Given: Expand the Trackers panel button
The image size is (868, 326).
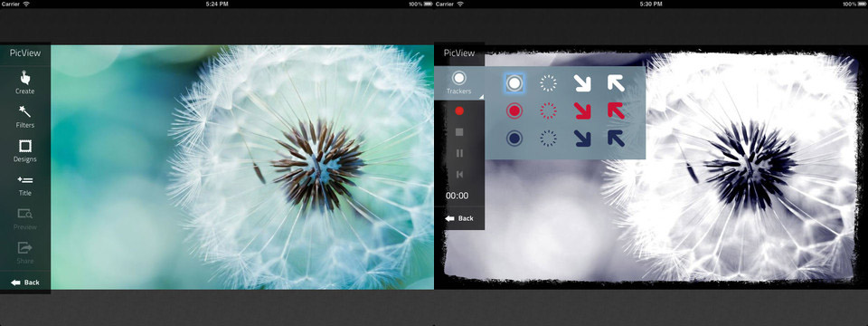Looking at the screenshot, I should tap(459, 83).
